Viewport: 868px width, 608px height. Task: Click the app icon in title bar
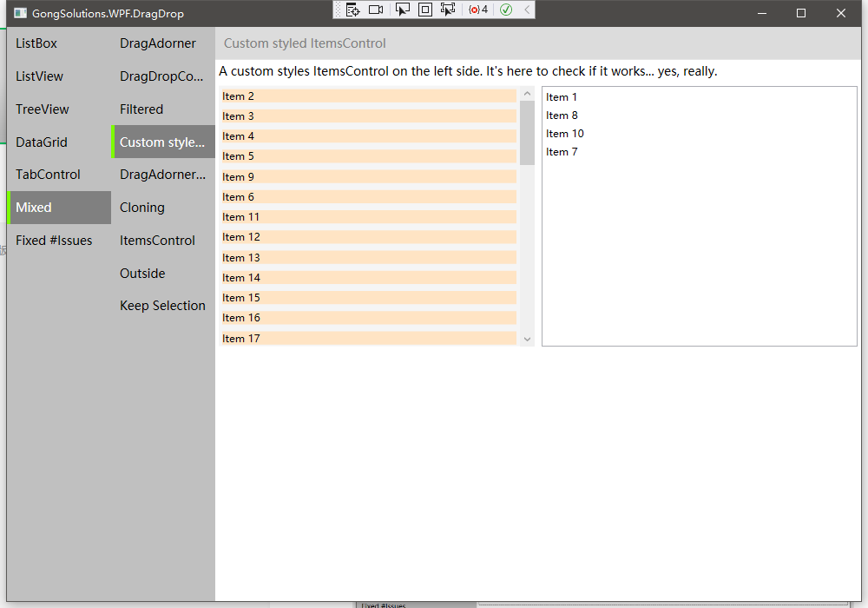20,13
